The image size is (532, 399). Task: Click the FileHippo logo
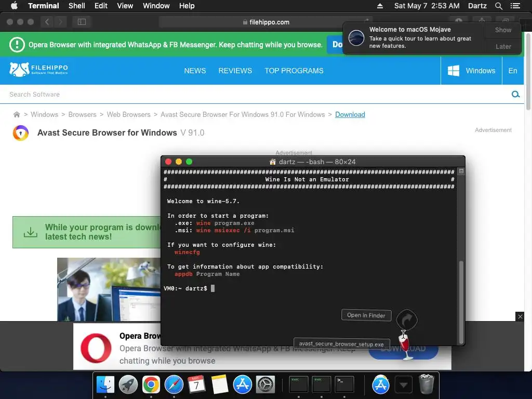[38, 69]
